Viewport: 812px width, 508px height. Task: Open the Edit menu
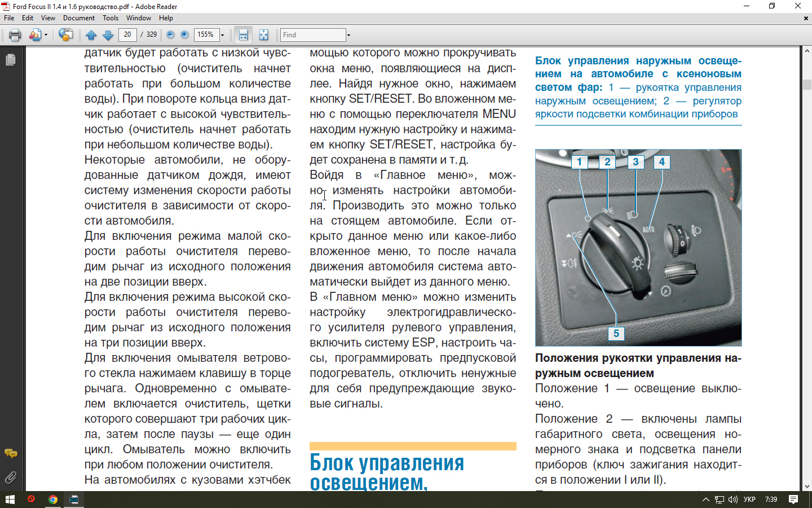(28, 18)
